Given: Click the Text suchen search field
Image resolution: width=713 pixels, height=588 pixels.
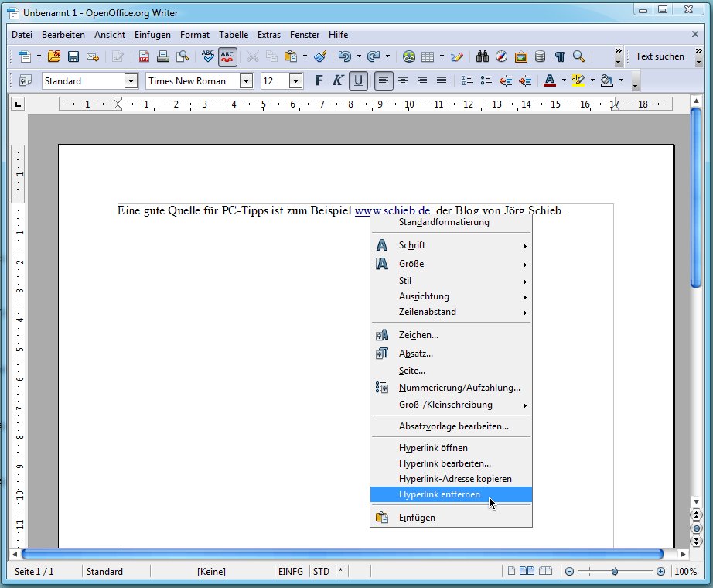Looking at the screenshot, I should tap(660, 56).
